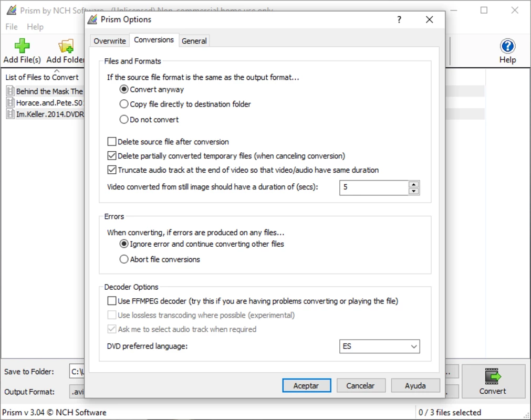Toggle Delete partially converted temporary files
Image resolution: width=531 pixels, height=420 pixels.
click(112, 156)
